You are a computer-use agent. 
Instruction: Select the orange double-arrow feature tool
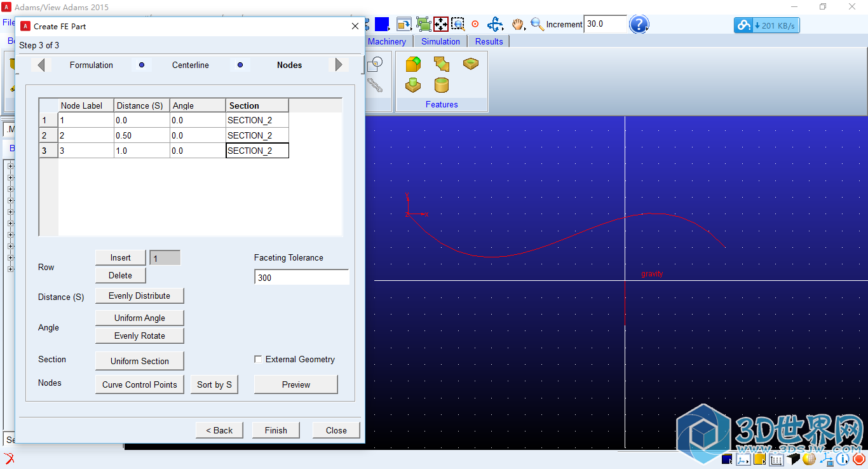(442, 64)
